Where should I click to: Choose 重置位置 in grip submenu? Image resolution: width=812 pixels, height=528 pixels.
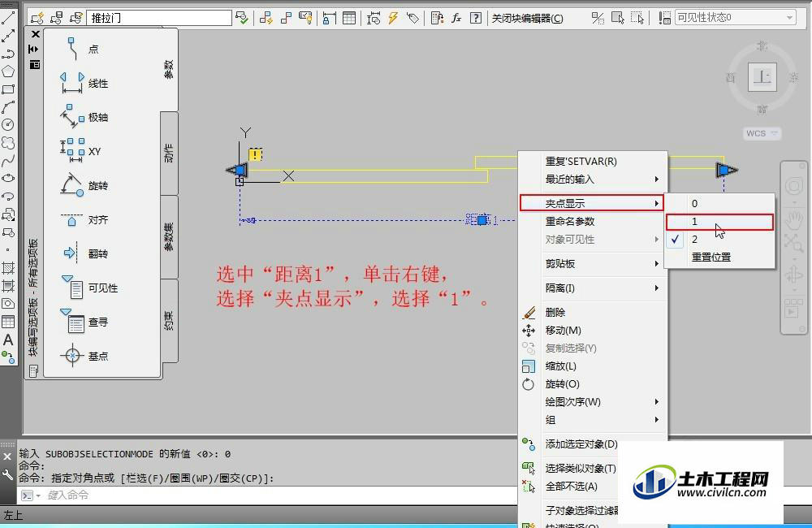pyautogui.click(x=719, y=257)
